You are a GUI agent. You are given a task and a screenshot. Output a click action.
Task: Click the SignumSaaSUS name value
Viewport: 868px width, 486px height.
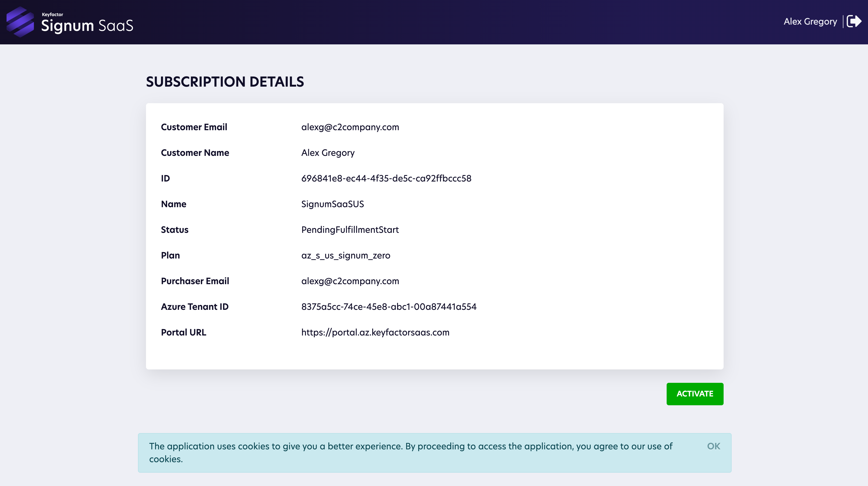click(332, 204)
